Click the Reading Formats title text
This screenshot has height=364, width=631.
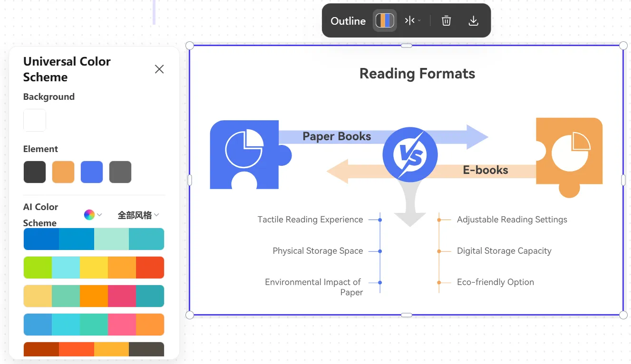[x=417, y=74]
